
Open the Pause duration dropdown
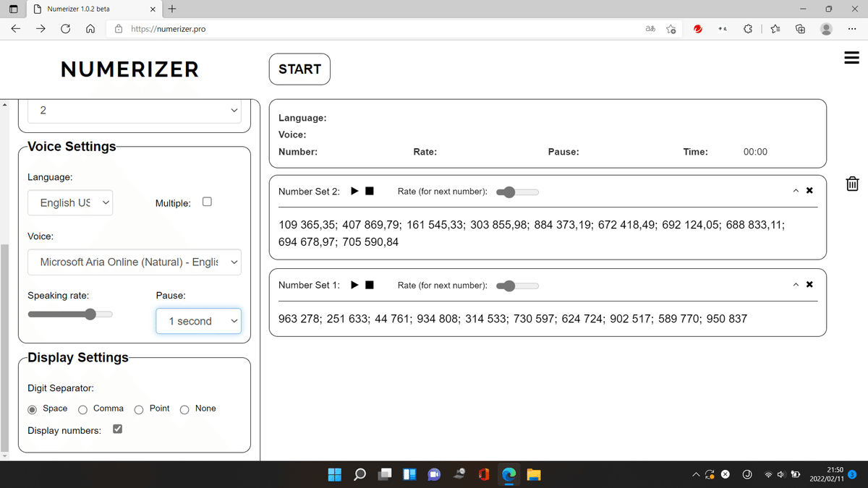point(198,320)
